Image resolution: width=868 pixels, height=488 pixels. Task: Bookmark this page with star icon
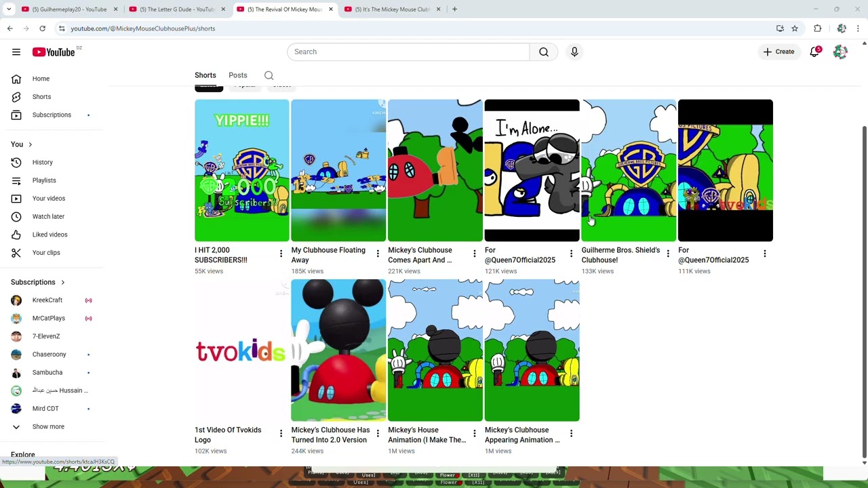pyautogui.click(x=795, y=28)
